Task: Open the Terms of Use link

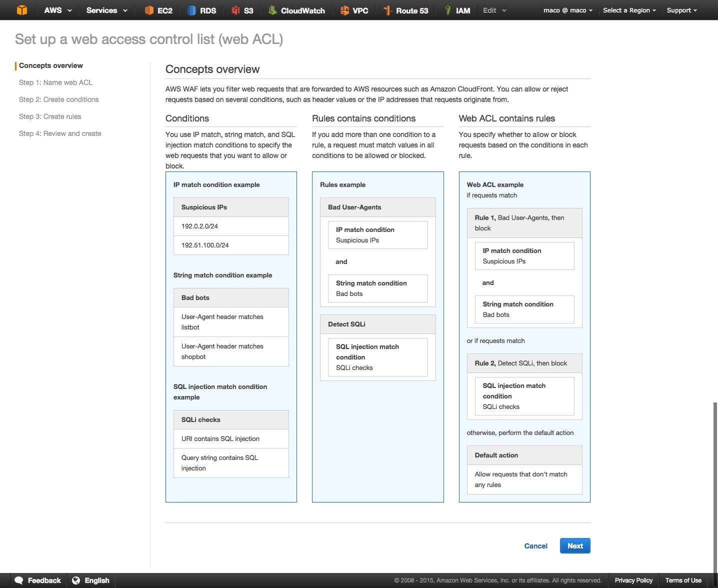Action: point(683,580)
